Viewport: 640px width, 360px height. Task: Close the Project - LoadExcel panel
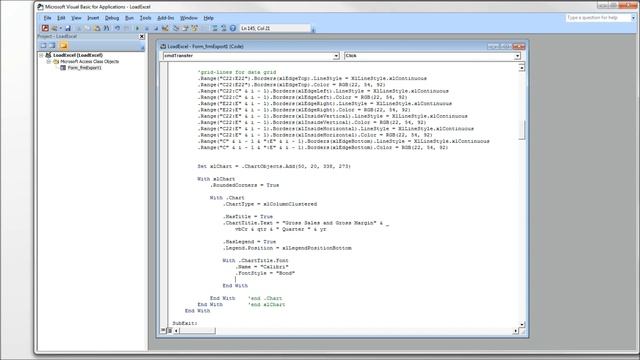click(x=142, y=36)
